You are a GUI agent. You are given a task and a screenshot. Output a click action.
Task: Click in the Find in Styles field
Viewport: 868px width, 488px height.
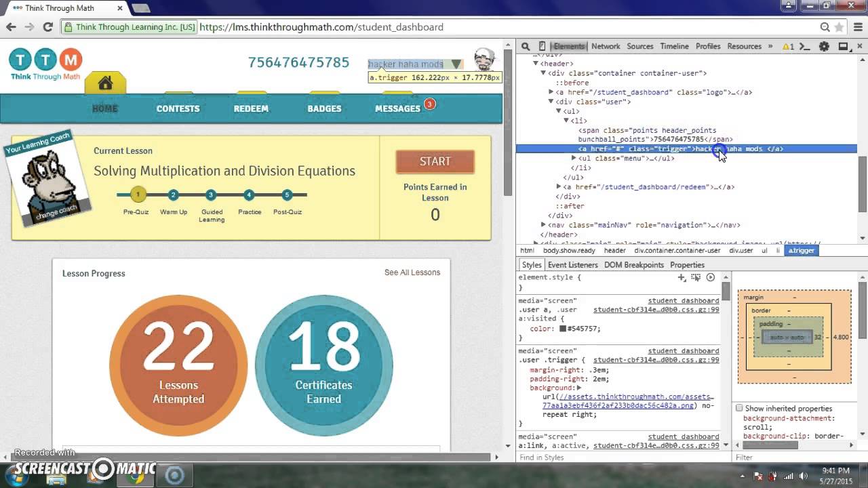(624, 457)
